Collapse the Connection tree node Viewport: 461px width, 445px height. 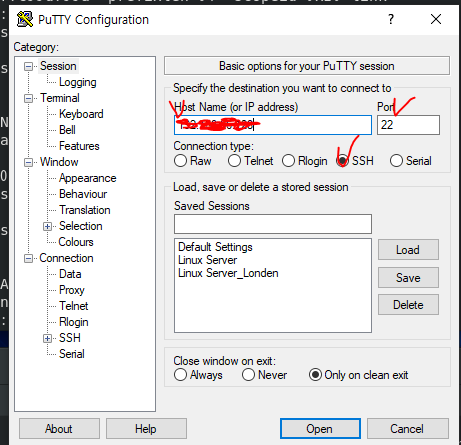pos(28,258)
